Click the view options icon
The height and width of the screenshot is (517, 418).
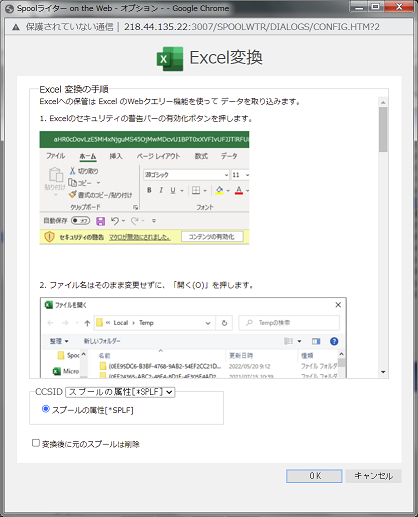(x=288, y=341)
